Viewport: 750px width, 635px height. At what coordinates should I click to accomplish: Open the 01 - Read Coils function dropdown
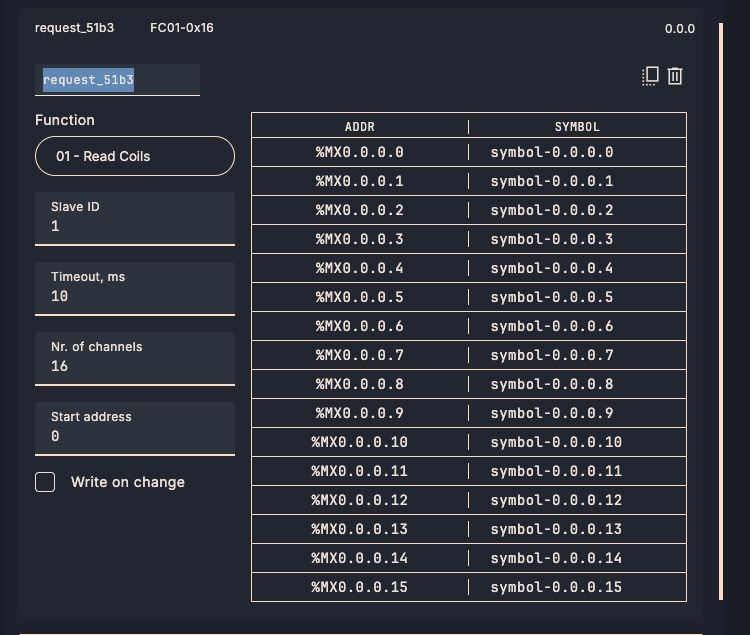135,156
